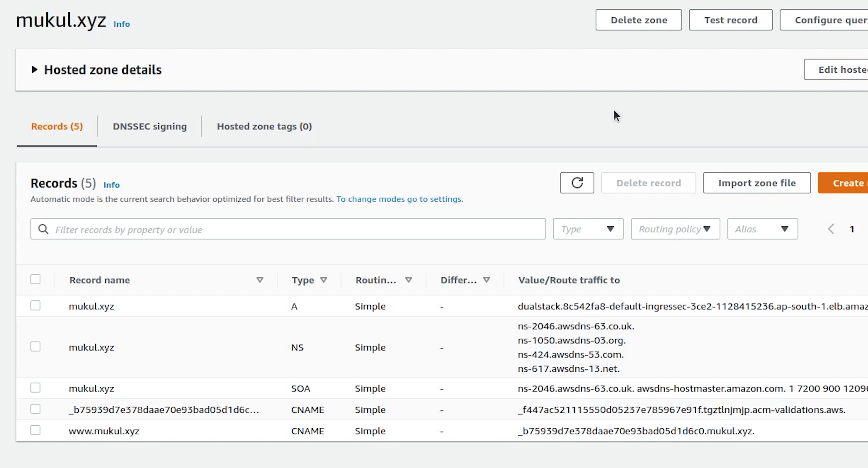The width and height of the screenshot is (868, 468).
Task: Open the Hosted zone tags tab
Action: tap(264, 126)
